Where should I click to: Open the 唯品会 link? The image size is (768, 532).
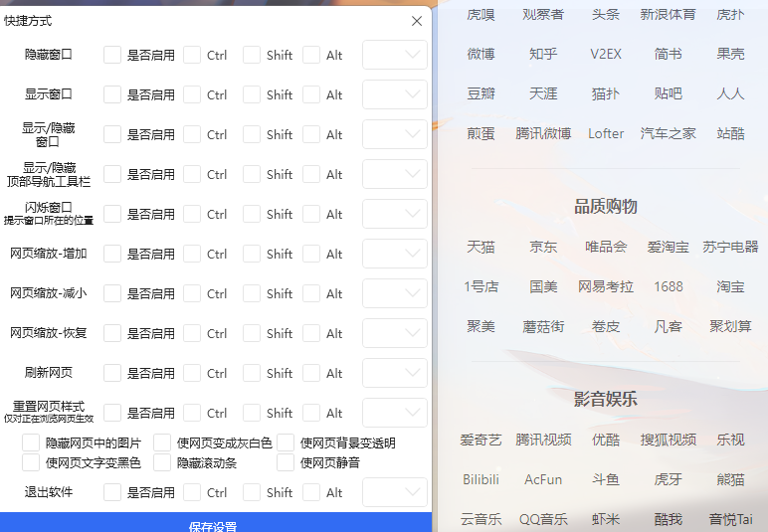click(606, 247)
